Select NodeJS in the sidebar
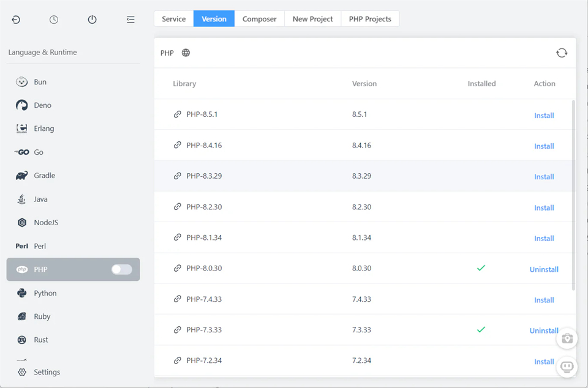 pyautogui.click(x=73, y=223)
